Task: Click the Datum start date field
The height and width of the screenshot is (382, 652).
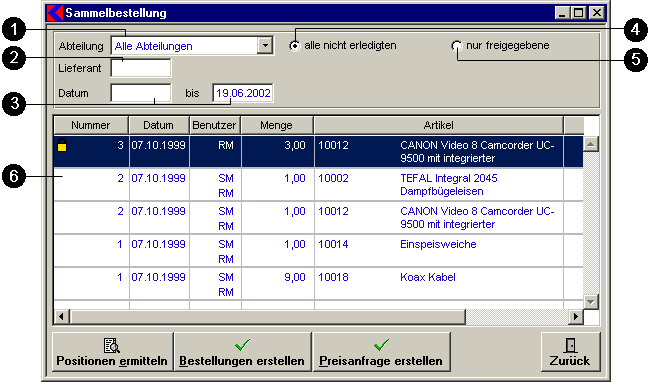Action: [x=141, y=93]
